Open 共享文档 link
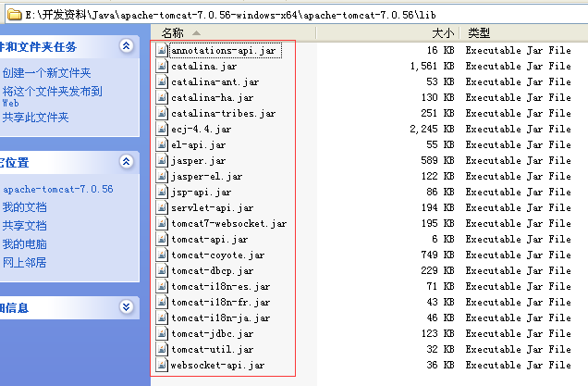This screenshot has height=386, width=588. (x=24, y=226)
